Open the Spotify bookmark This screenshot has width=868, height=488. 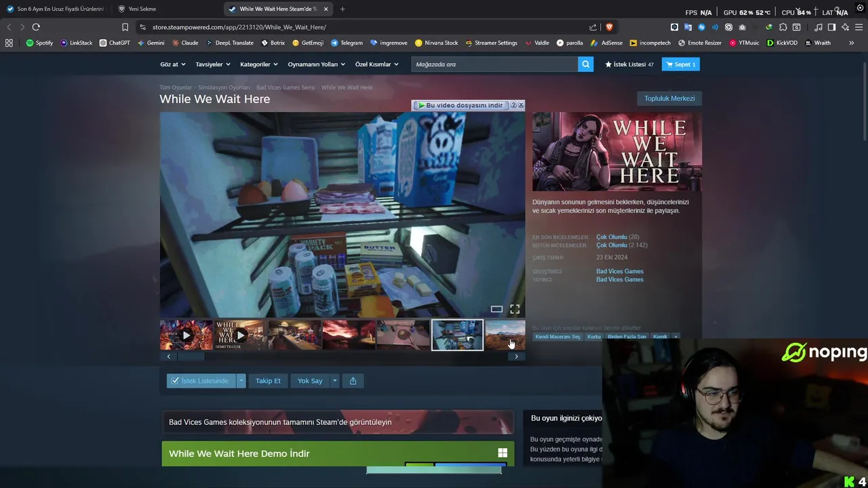point(39,43)
